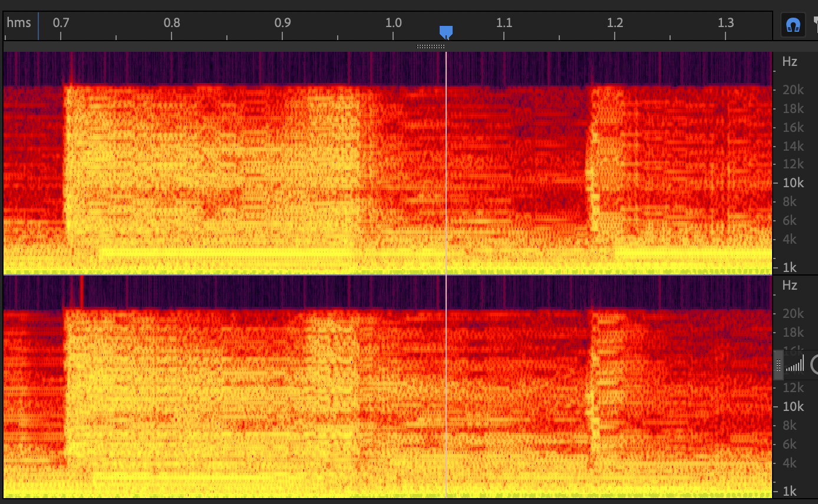Click the hms time format label
Screen dimensions: 818x504
click(18, 23)
